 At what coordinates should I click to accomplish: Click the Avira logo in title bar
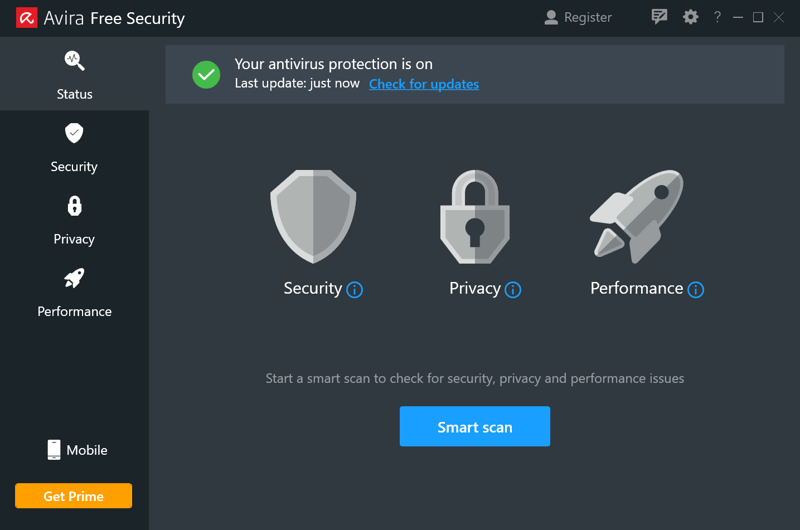point(27,18)
